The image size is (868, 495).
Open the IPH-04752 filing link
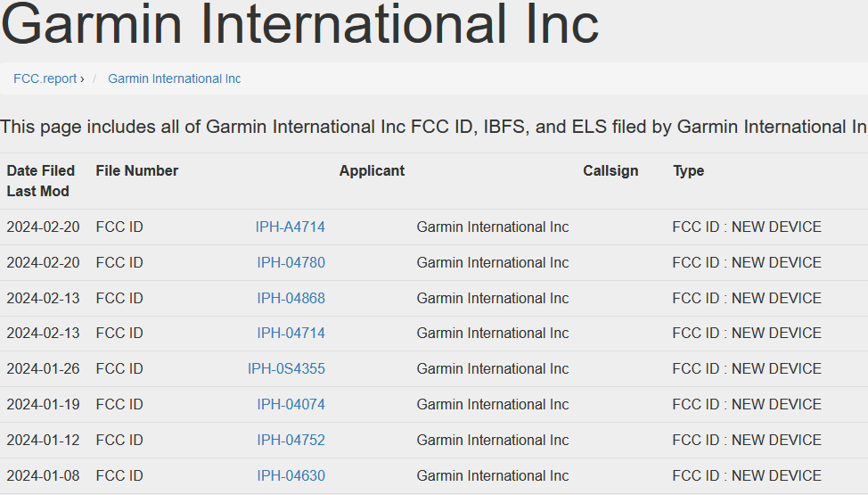click(x=291, y=440)
